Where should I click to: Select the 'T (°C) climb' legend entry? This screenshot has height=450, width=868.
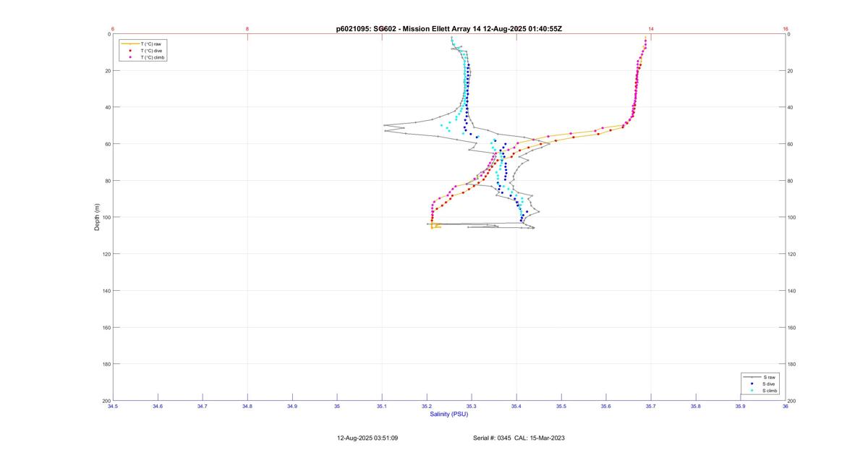point(143,57)
